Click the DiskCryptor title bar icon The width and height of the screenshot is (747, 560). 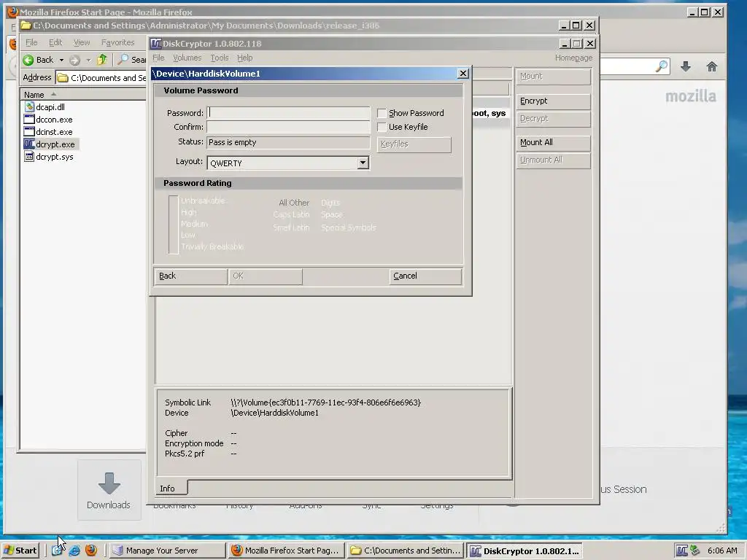pyautogui.click(x=156, y=44)
